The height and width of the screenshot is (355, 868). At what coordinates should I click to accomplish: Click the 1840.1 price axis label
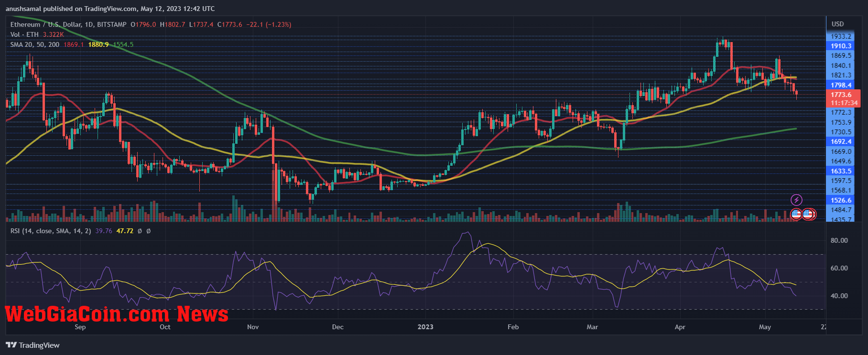pyautogui.click(x=841, y=66)
